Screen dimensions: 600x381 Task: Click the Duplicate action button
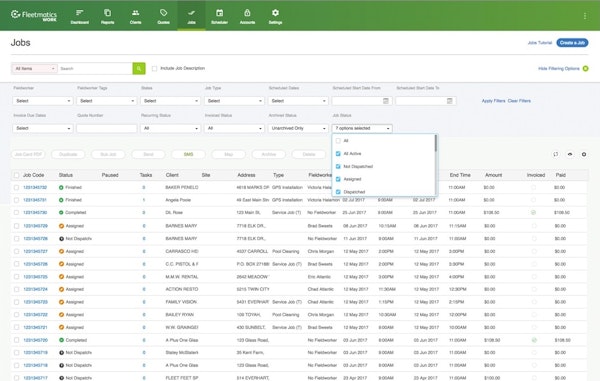point(68,154)
